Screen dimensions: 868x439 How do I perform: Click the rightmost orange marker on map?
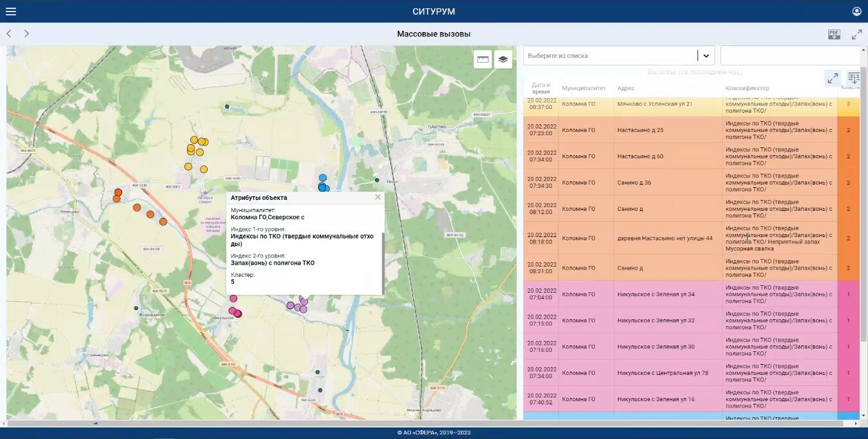tap(163, 222)
